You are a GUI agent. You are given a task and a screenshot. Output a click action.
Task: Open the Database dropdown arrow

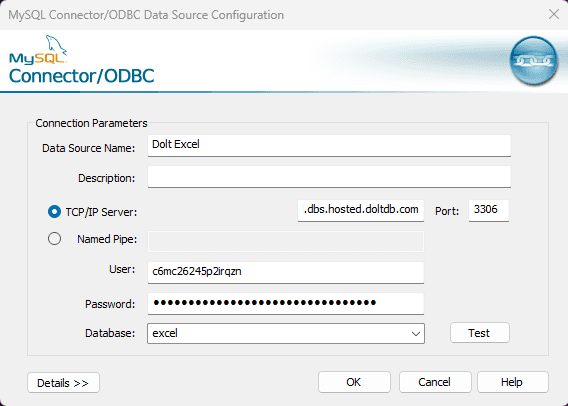coord(416,334)
